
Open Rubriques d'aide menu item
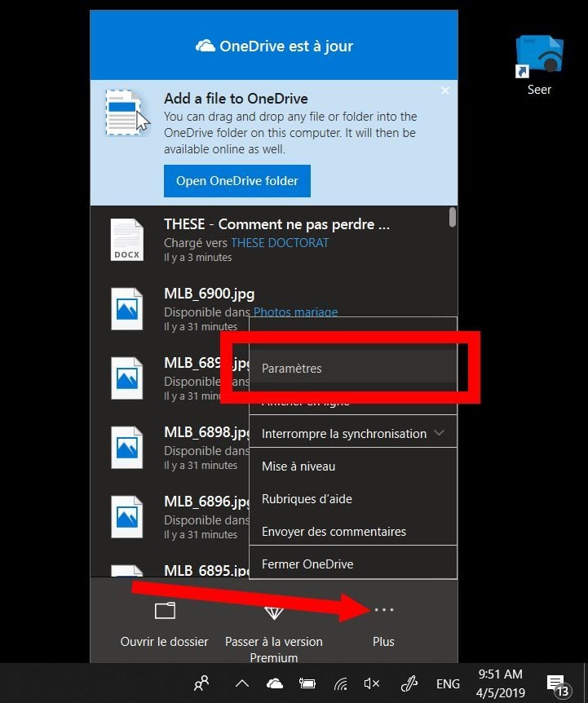tap(352, 499)
